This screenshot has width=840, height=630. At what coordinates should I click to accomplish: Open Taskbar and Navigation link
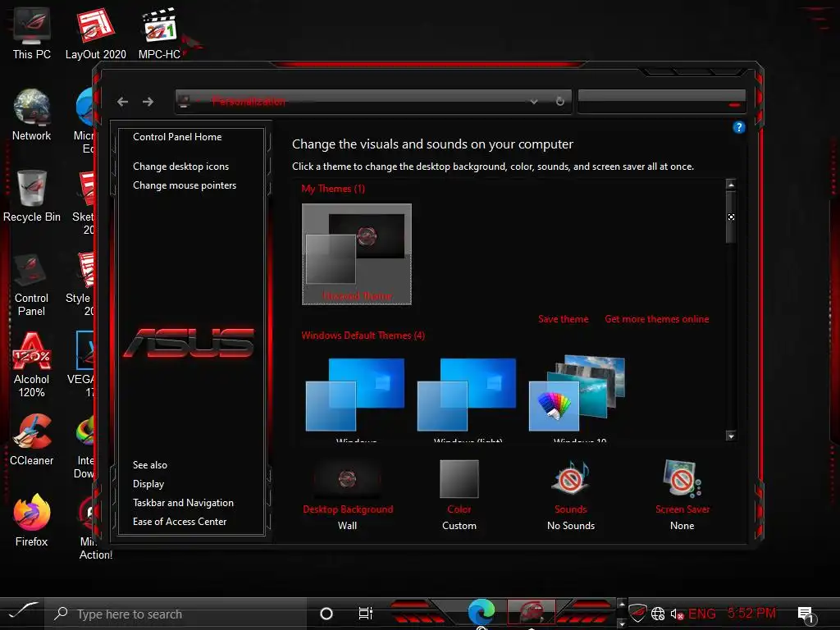[x=183, y=503]
